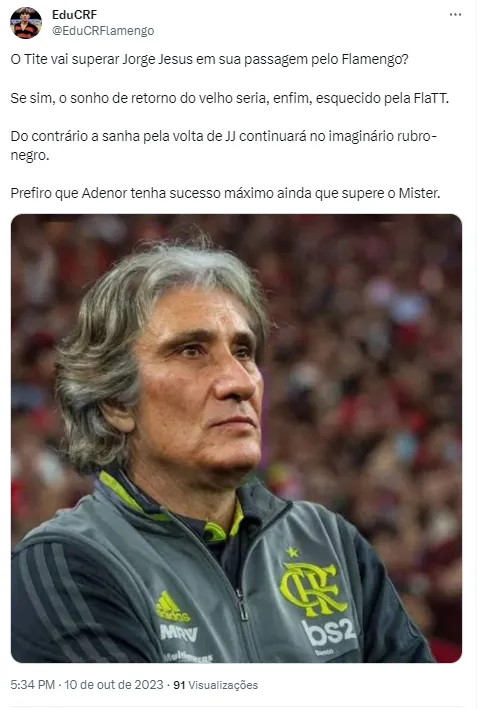Click the date 10 de out de 2023
This screenshot has width=479, height=709.
pos(114,685)
